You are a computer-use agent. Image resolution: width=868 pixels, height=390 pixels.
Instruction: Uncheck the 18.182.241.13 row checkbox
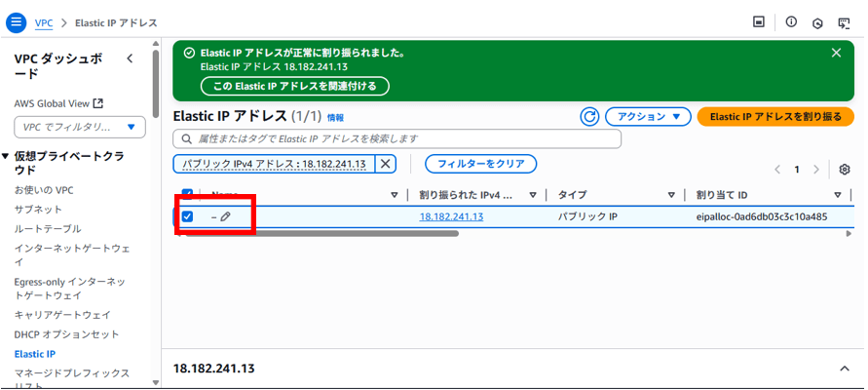point(187,216)
